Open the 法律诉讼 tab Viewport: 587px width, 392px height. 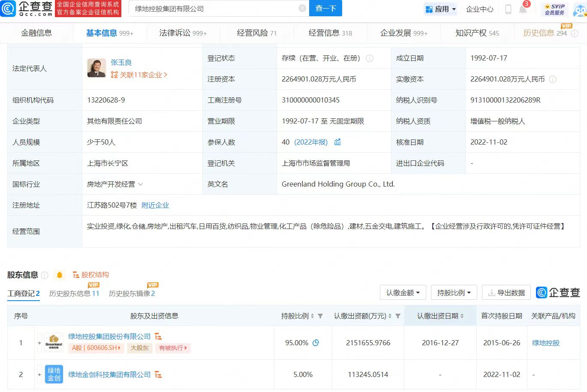tap(183, 33)
